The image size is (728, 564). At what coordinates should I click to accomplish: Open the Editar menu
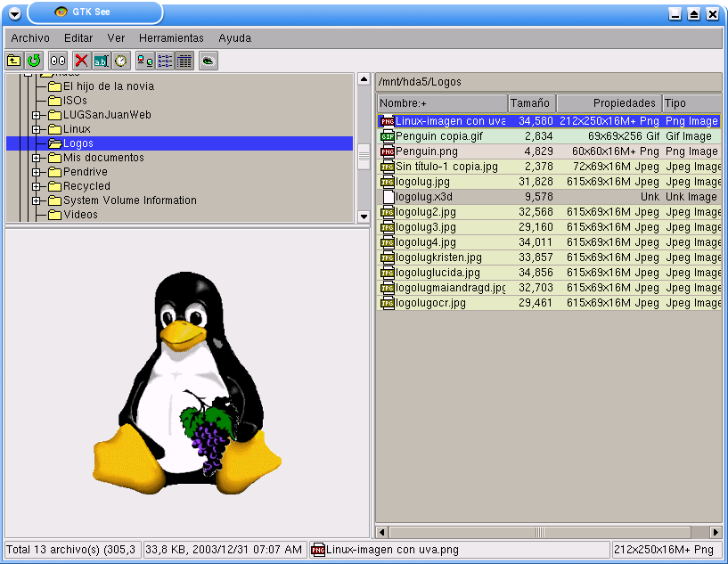[78, 38]
